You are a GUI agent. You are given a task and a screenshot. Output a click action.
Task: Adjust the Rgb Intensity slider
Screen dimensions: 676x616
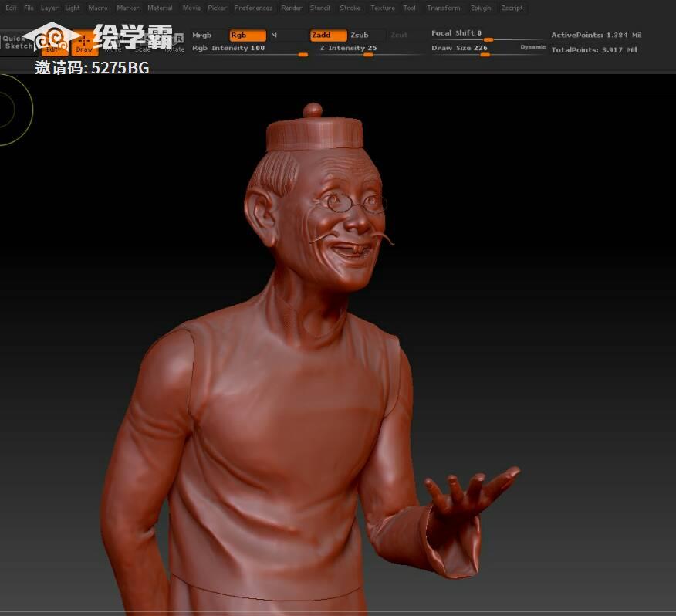[249, 49]
